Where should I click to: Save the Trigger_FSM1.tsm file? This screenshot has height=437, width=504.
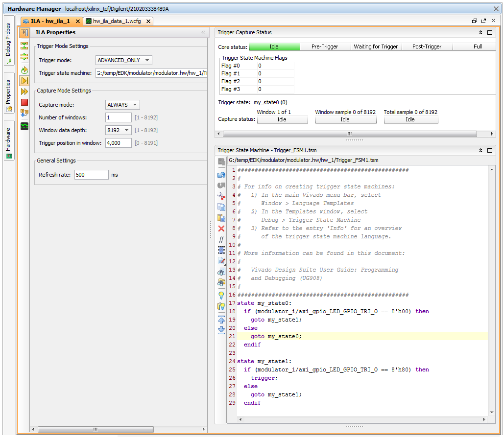pos(221,161)
